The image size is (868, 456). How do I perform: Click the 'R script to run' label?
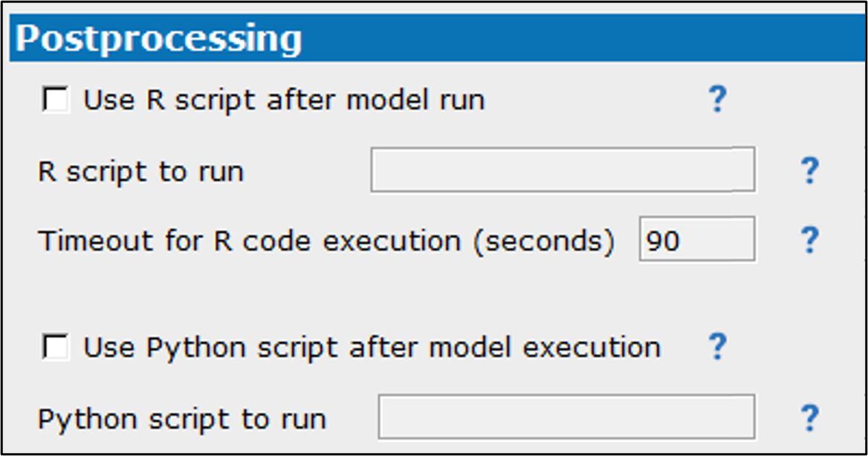pos(140,172)
